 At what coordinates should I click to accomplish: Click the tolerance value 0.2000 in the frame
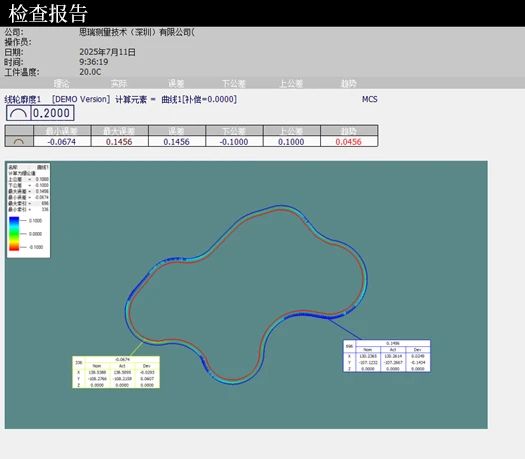tap(52, 113)
